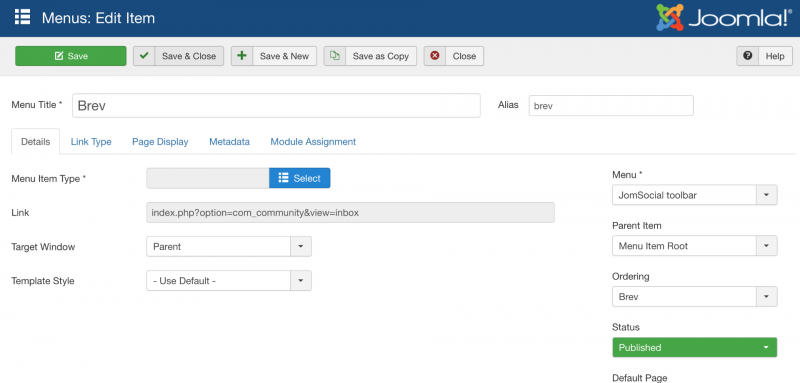Open the Parent Item dropdown arrow
Screen dimensions: 800x383
[x=767, y=246]
